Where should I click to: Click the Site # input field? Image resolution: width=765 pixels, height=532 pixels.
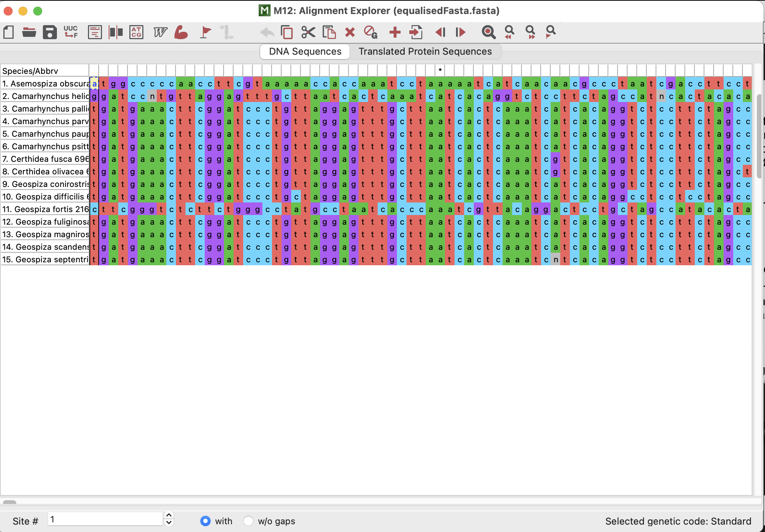pyautogui.click(x=105, y=519)
